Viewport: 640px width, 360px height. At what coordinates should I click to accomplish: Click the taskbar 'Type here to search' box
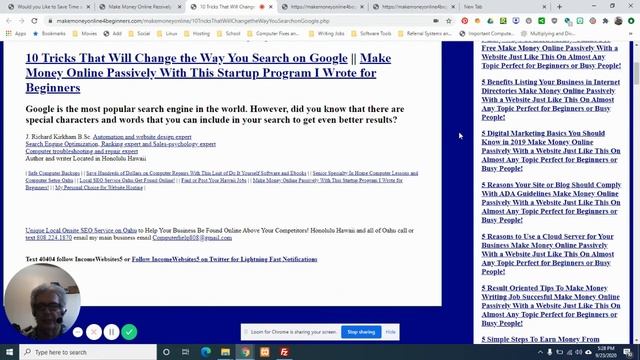tap(88, 352)
